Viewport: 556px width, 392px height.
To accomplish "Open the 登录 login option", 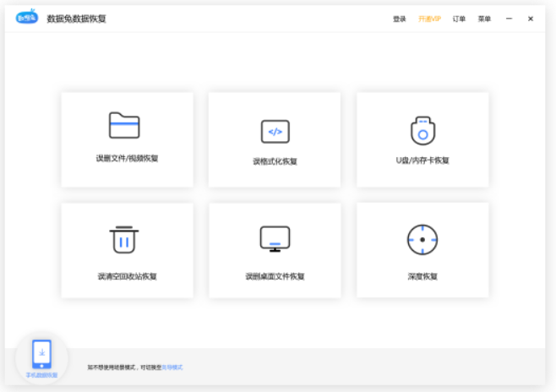I will [399, 19].
